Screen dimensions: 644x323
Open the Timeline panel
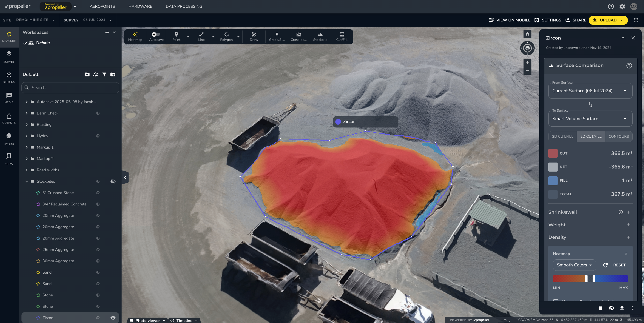pos(184,320)
